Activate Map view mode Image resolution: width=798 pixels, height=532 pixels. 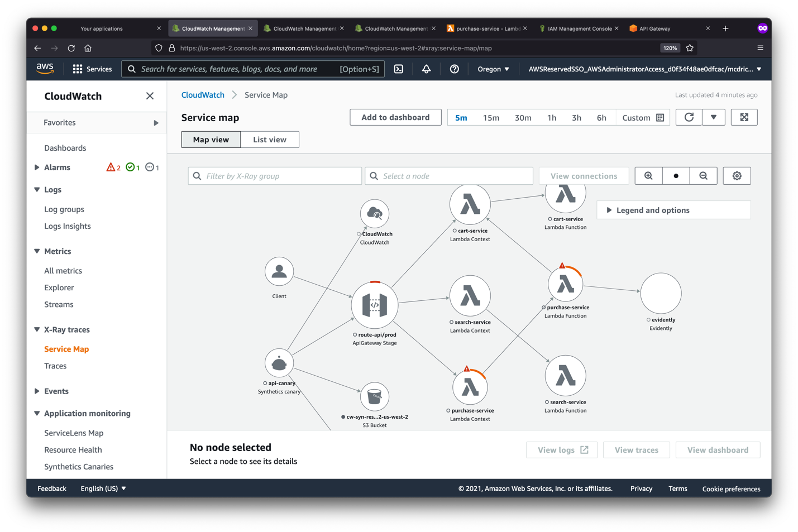[211, 139]
